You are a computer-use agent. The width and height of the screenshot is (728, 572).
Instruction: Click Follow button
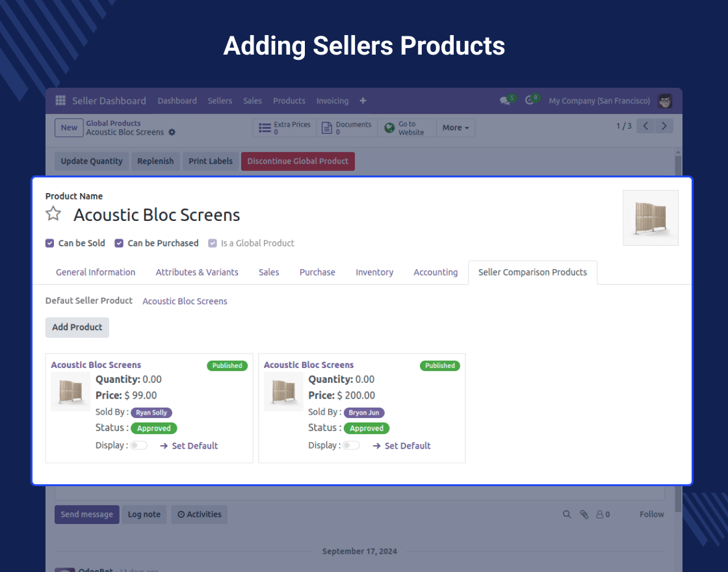[x=651, y=514]
